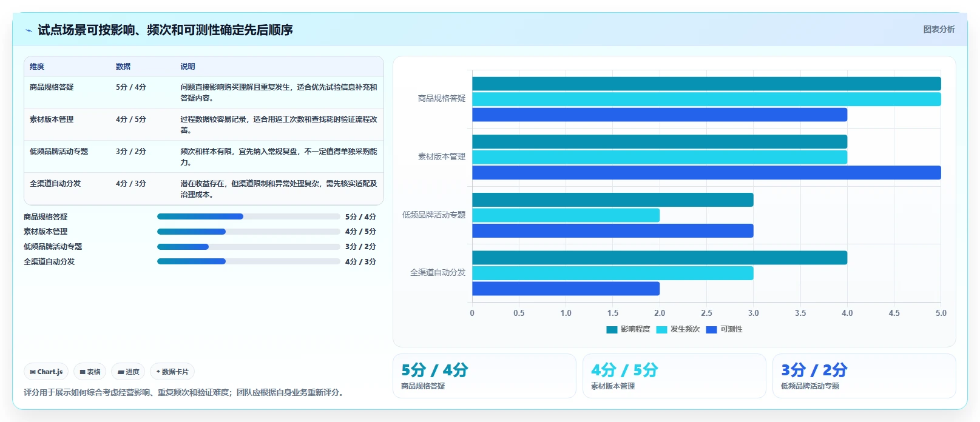Open the 5分 / 4分 商品规格答疑 data card
The image size is (980, 422).
click(x=484, y=376)
